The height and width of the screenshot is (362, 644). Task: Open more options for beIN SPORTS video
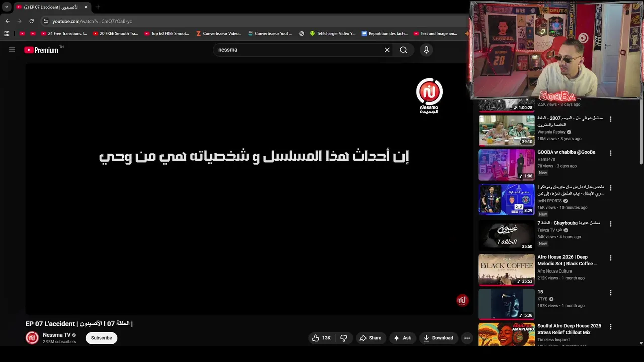tap(611, 188)
